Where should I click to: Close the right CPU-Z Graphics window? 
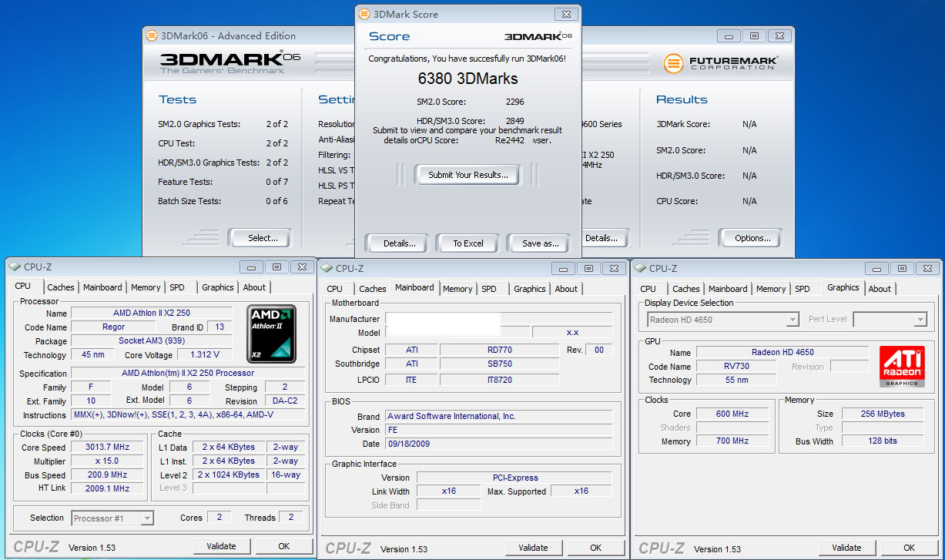[x=927, y=268]
